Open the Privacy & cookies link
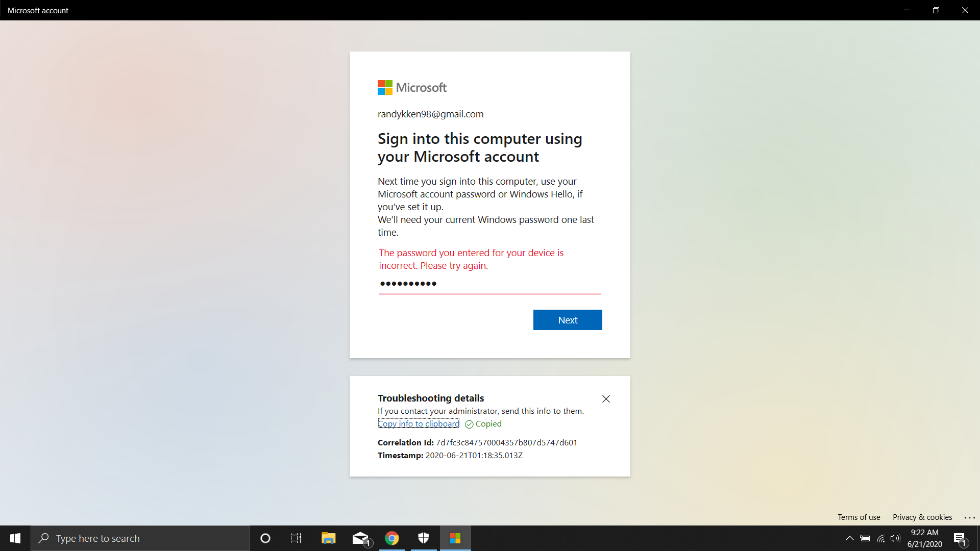The height and width of the screenshot is (551, 980). coord(922,517)
